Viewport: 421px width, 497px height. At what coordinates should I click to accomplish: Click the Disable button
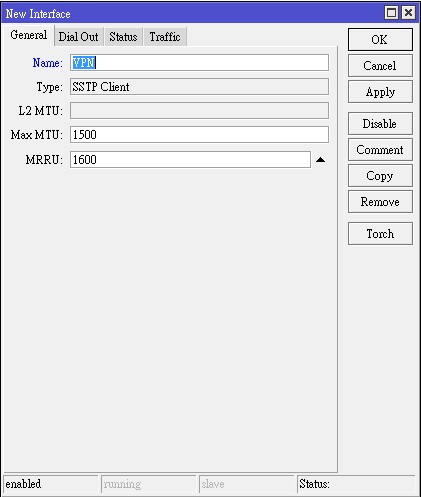tap(380, 124)
